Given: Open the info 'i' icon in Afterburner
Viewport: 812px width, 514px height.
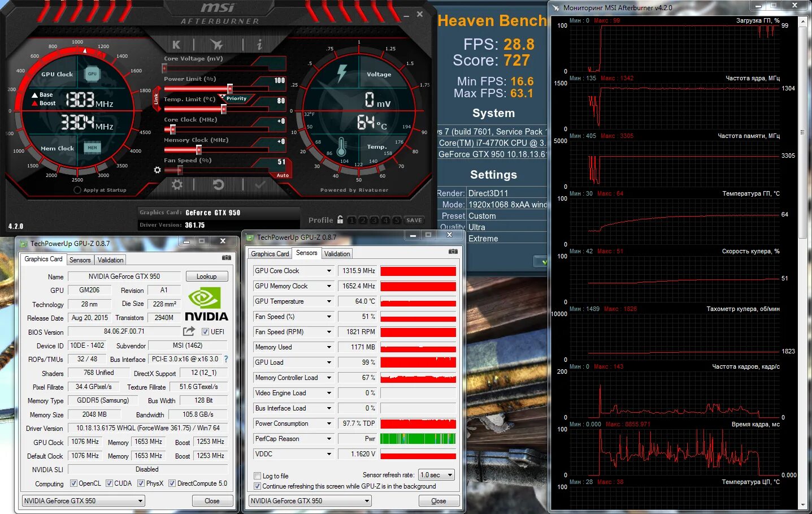Looking at the screenshot, I should [x=259, y=44].
